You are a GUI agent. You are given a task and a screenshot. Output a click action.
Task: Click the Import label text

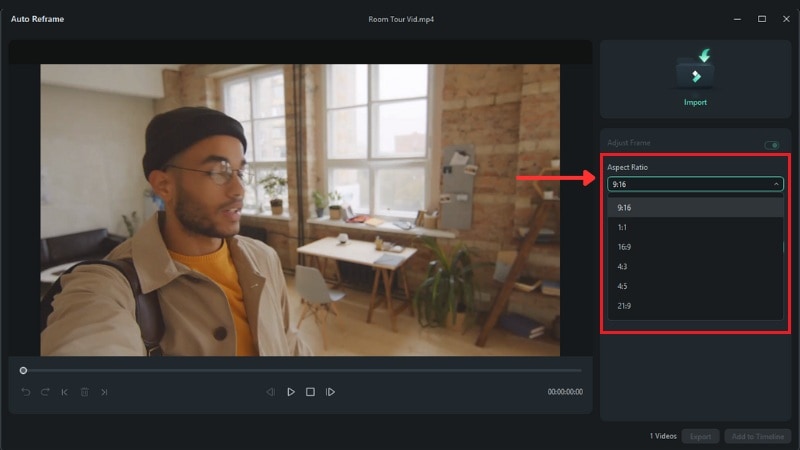click(x=695, y=103)
